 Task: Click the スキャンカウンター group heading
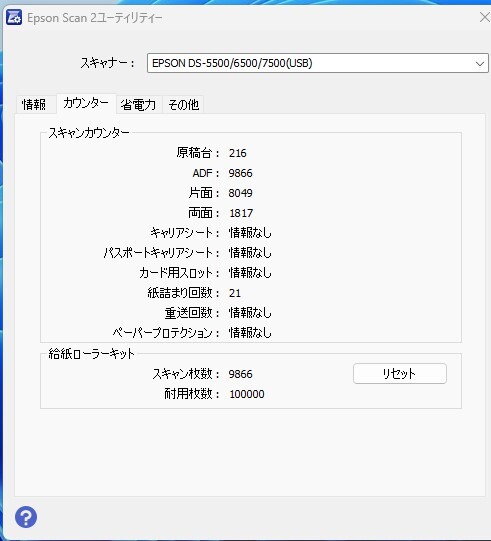click(x=89, y=133)
